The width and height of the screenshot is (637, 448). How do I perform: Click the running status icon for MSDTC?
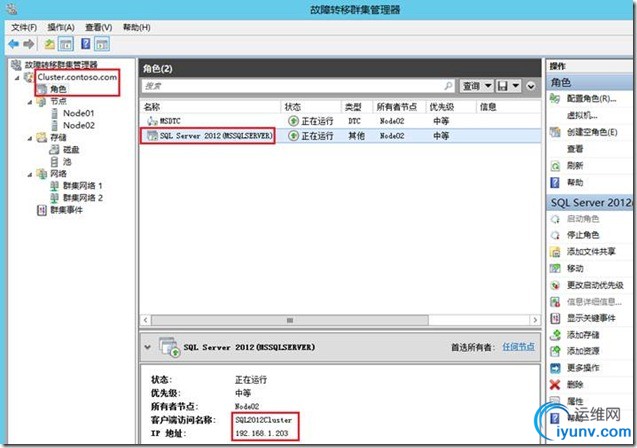pyautogui.click(x=293, y=121)
